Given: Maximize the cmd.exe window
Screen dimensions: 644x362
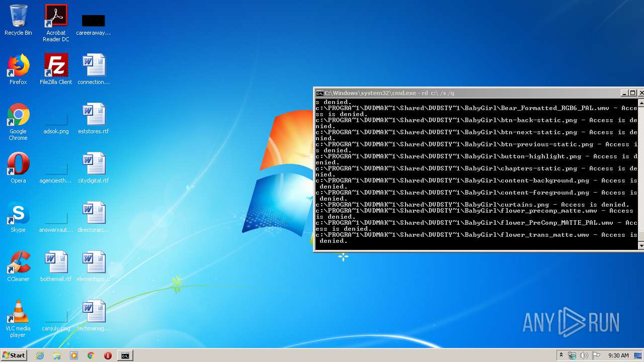Looking at the screenshot, I should coord(633,93).
